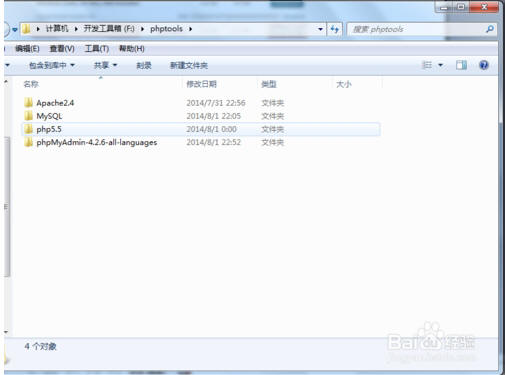This screenshot has width=505, height=375.
Task: Open the view options dropdown arrow
Action: 440,65
